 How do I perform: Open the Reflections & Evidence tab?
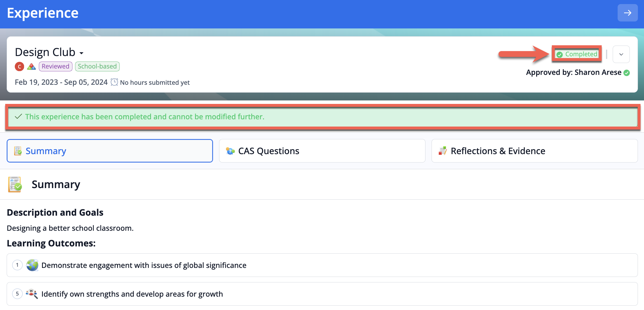tap(534, 151)
